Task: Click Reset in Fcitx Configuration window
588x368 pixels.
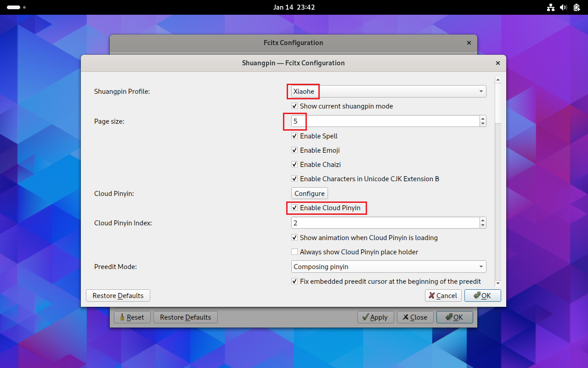Action: 132,317
